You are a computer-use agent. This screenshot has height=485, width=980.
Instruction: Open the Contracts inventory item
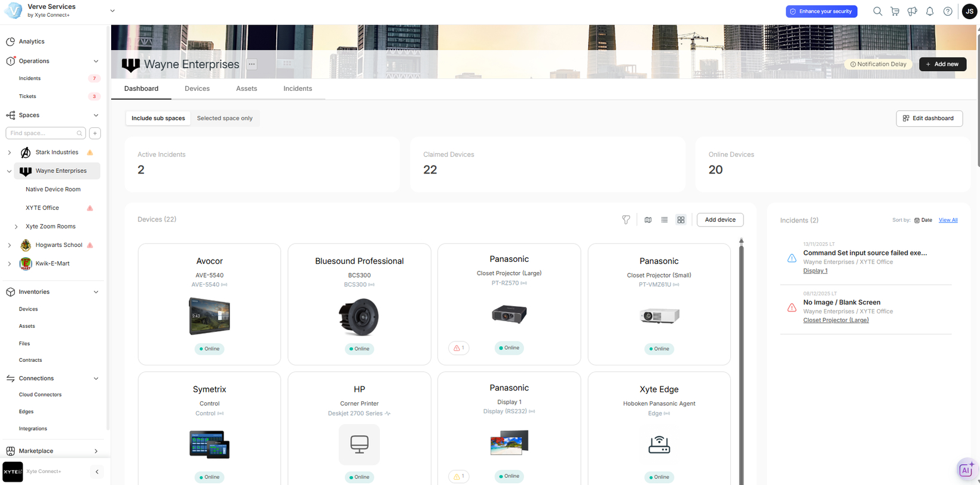point(30,360)
